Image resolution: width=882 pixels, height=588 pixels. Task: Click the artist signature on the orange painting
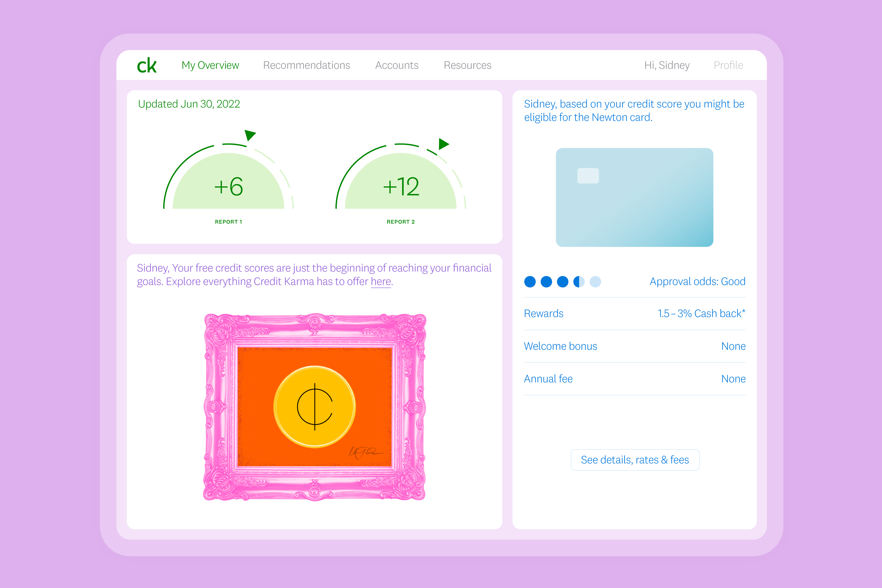pos(366,452)
